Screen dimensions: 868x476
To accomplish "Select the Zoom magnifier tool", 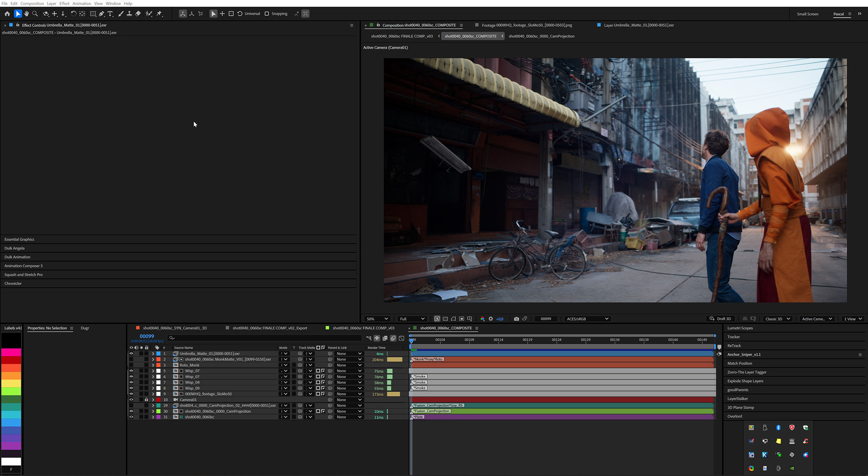I will point(35,14).
